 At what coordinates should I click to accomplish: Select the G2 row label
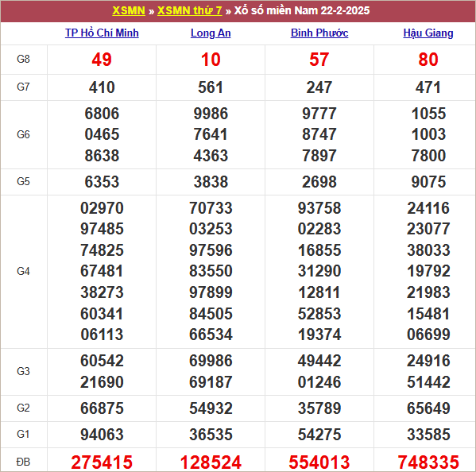23,408
